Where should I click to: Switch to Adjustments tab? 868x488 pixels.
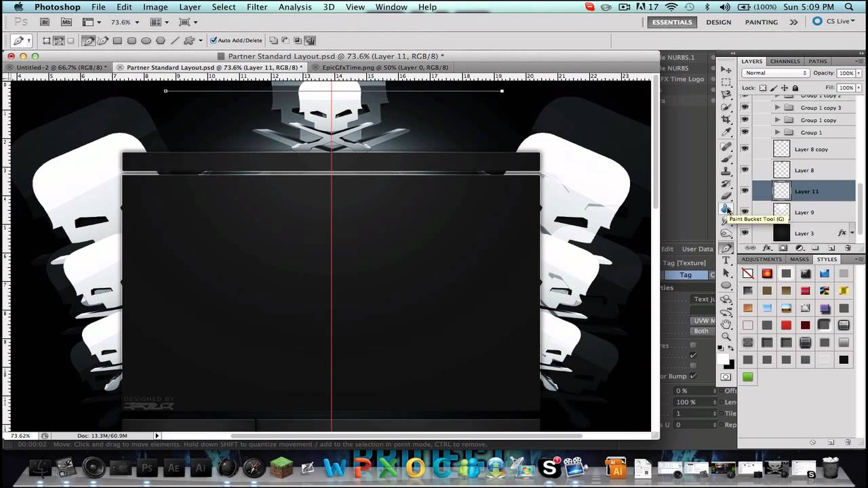coord(763,259)
